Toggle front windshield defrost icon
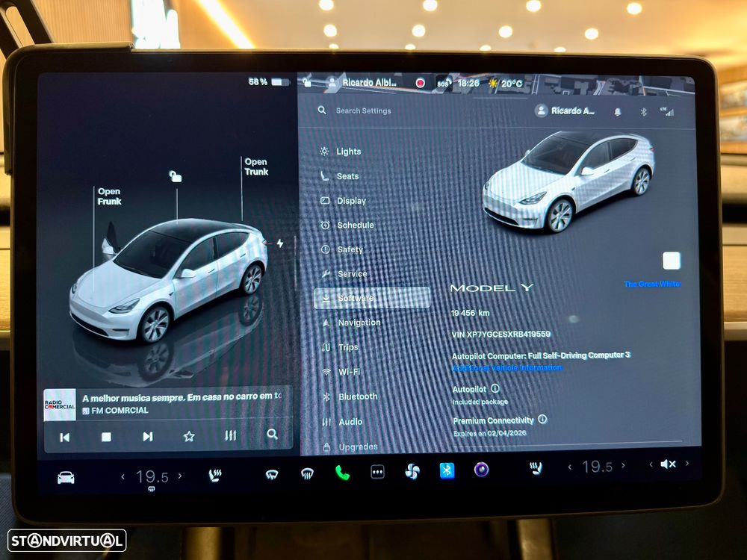Image resolution: width=747 pixels, height=560 pixels. (x=272, y=474)
